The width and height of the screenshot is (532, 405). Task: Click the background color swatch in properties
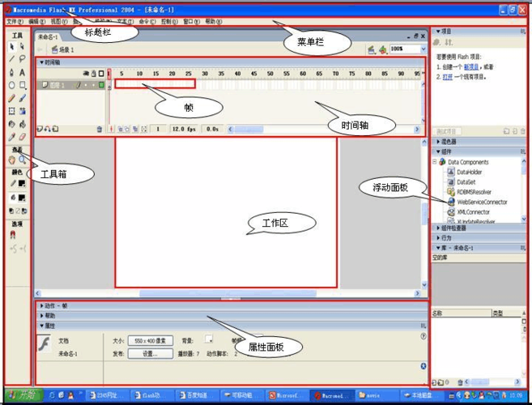(x=209, y=339)
